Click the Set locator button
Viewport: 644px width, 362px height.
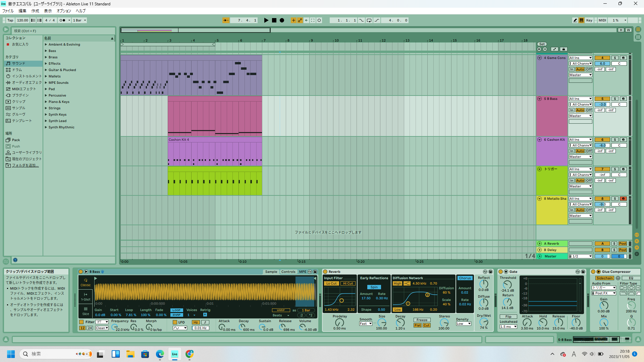pos(542,44)
